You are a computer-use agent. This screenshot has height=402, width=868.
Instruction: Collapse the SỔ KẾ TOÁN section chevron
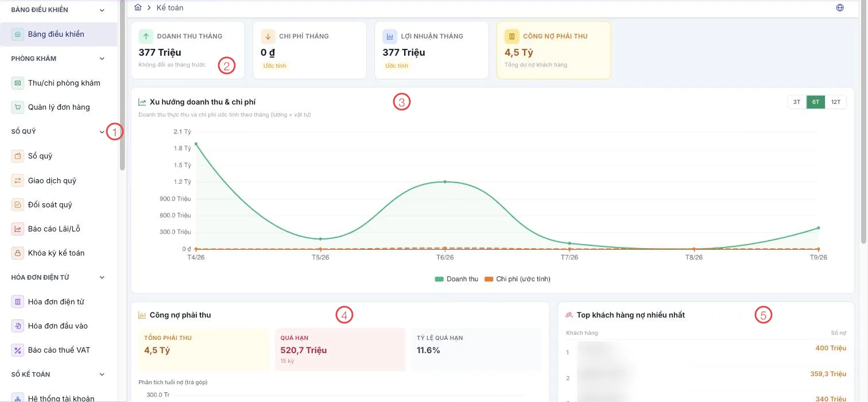[102, 375]
